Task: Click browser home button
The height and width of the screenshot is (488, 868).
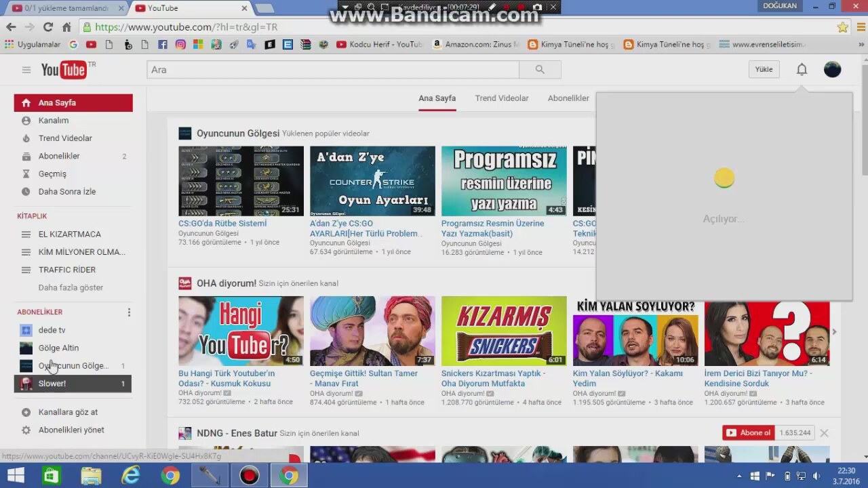Action: coord(66,27)
